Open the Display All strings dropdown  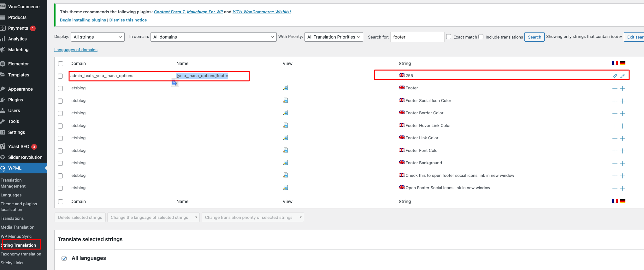[98, 37]
